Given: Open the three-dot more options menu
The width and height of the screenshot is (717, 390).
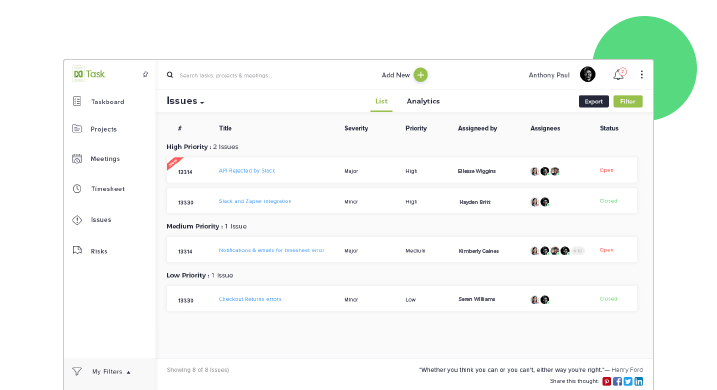Looking at the screenshot, I should pos(642,75).
